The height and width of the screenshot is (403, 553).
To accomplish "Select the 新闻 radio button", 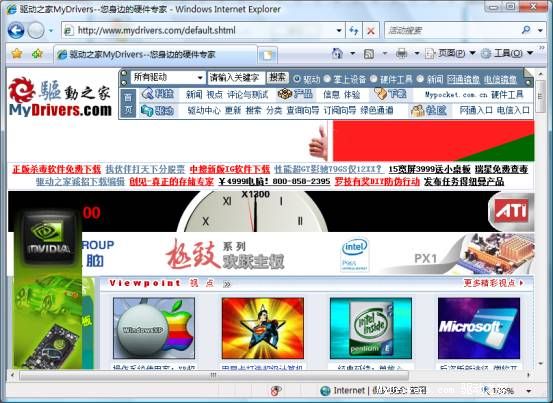I will pos(420,79).
